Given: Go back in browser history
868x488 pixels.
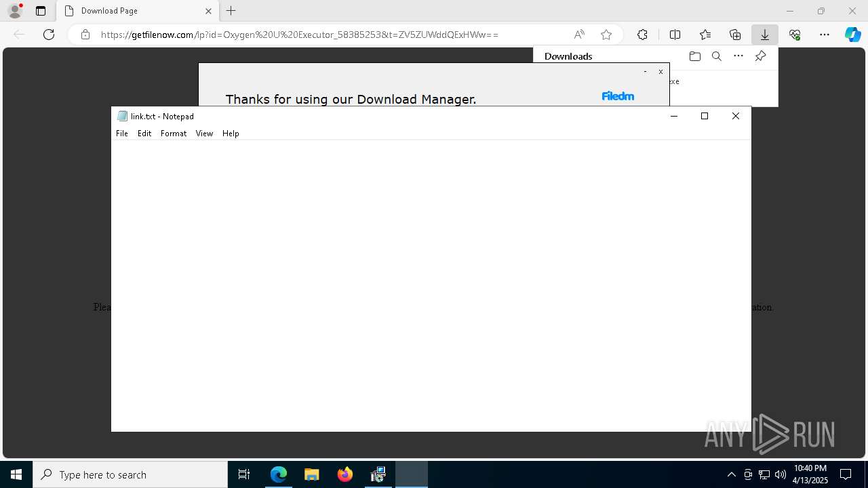Looking at the screenshot, I should pyautogui.click(x=19, y=35).
